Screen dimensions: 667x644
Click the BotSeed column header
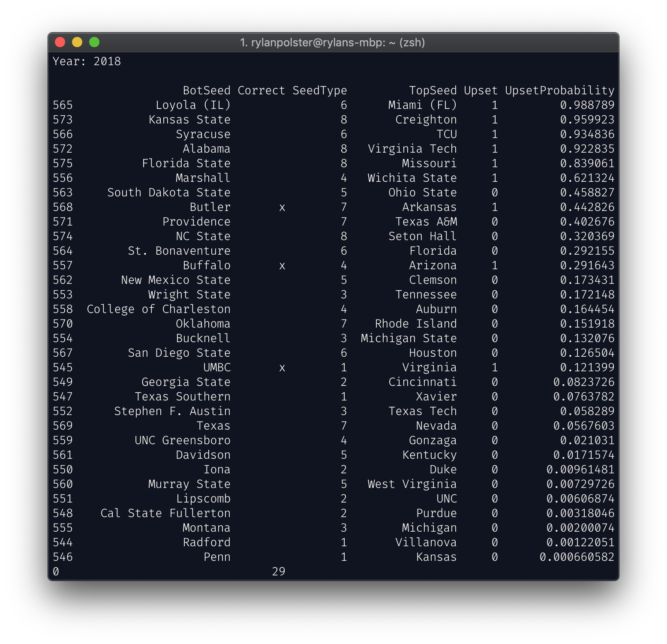point(207,90)
